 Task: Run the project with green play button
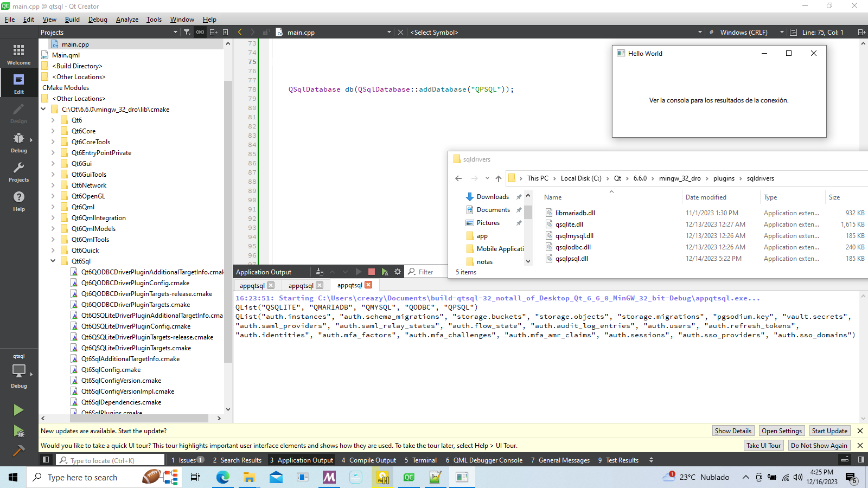coord(18,410)
